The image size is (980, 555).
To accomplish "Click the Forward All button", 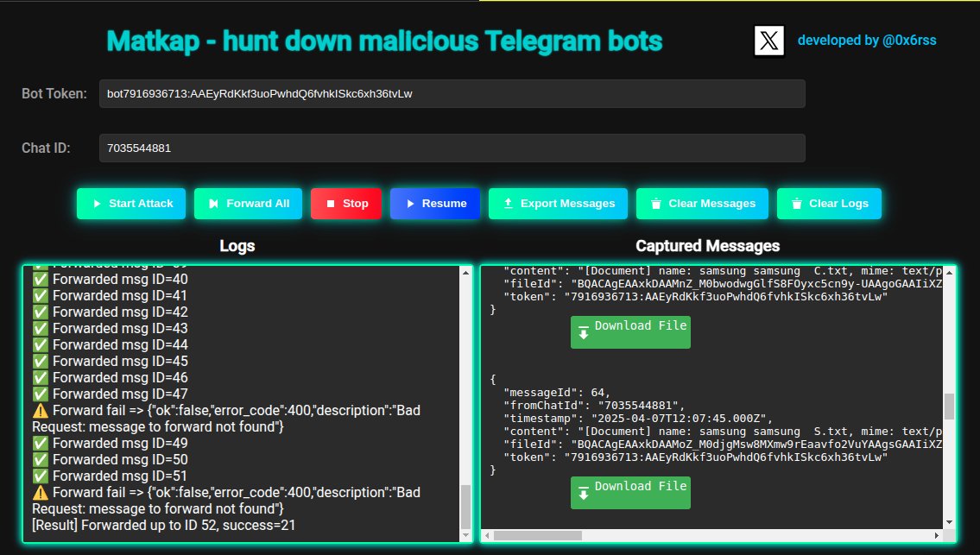I will coord(248,204).
